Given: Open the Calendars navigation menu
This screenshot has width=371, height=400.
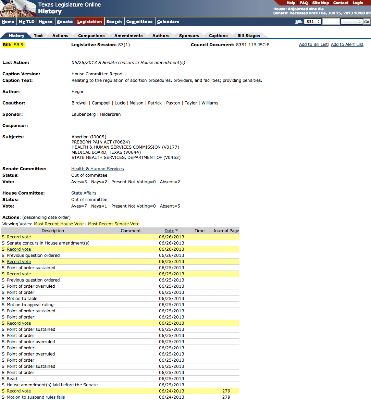Looking at the screenshot, I should pos(168,22).
